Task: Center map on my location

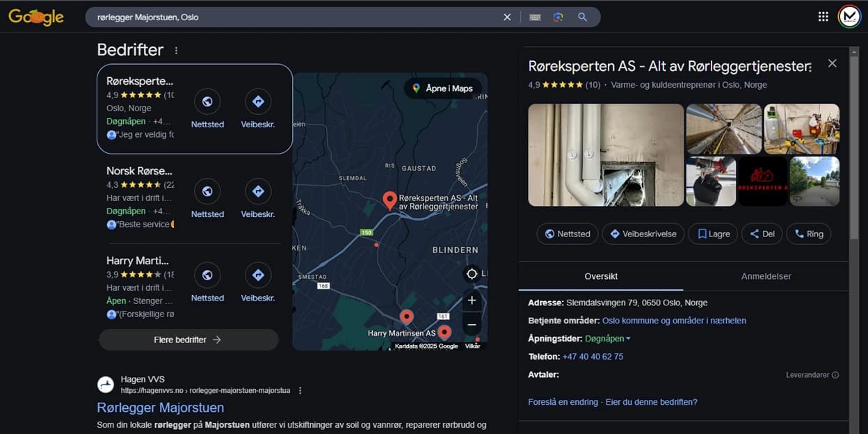Action: click(472, 273)
